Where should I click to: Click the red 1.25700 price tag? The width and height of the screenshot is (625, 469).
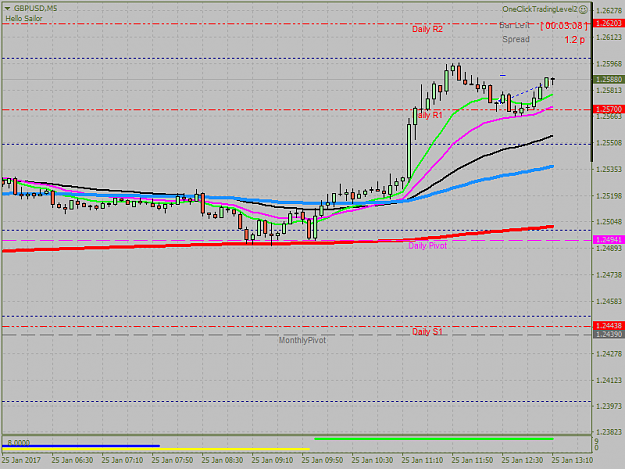click(609, 109)
